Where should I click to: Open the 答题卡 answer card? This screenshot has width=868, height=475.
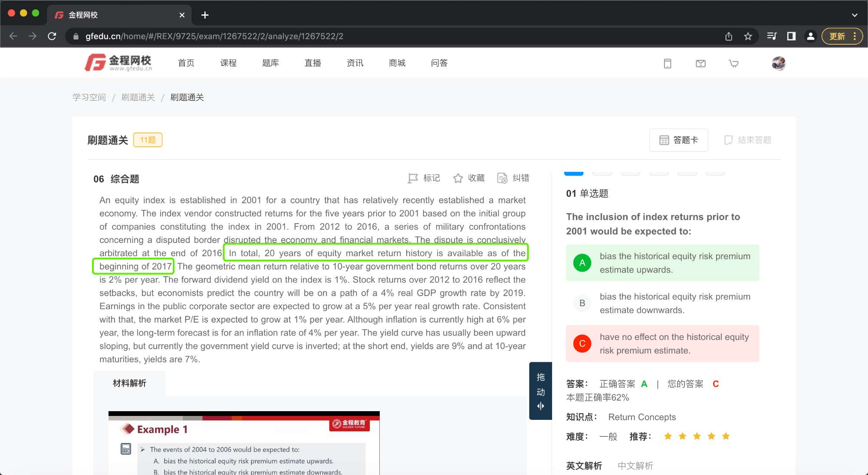point(678,140)
